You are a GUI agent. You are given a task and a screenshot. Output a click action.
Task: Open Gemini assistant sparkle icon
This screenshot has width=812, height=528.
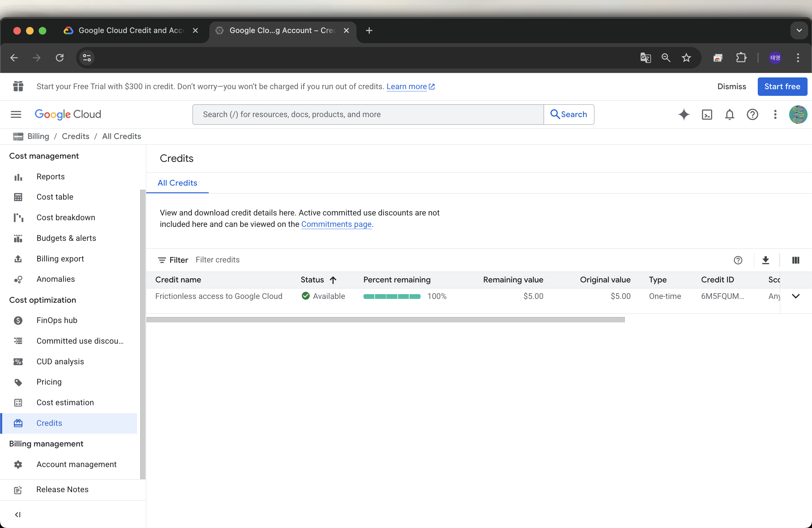[684, 114]
